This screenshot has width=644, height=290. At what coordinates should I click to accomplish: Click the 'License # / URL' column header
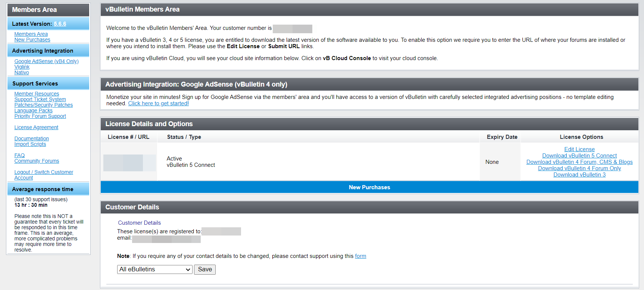click(x=128, y=137)
